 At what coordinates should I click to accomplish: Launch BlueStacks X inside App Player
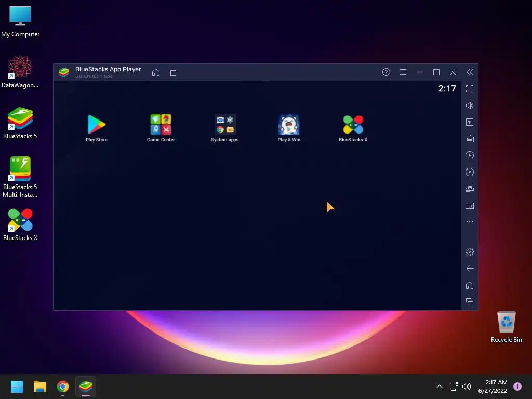click(x=353, y=128)
